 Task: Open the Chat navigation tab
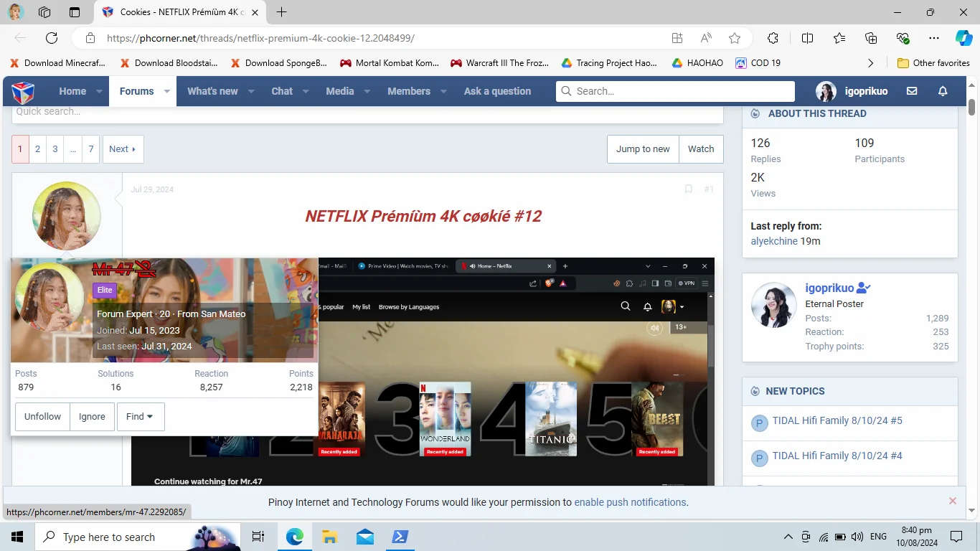(x=282, y=91)
